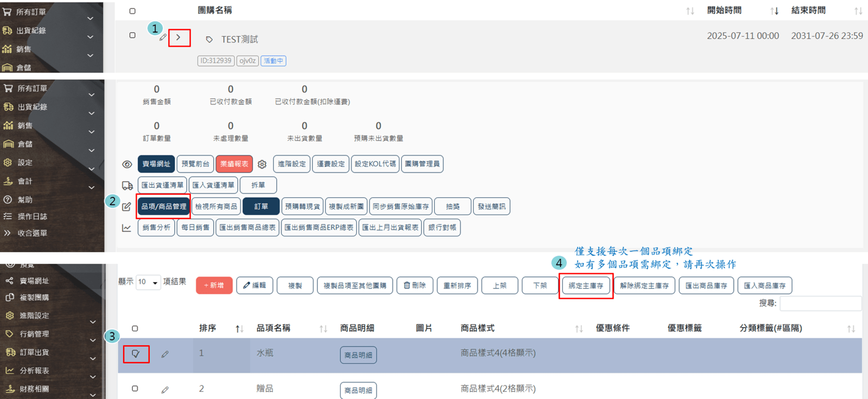Toggle the checkbox for TEST測試 group buy
Image resolution: width=868 pixels, height=399 pixels.
click(x=132, y=35)
